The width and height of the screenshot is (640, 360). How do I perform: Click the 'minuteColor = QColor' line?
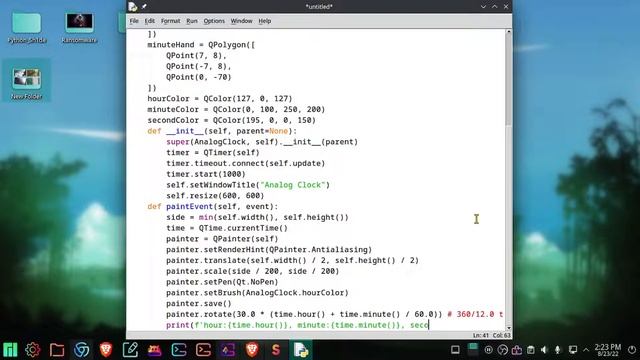tap(236, 109)
